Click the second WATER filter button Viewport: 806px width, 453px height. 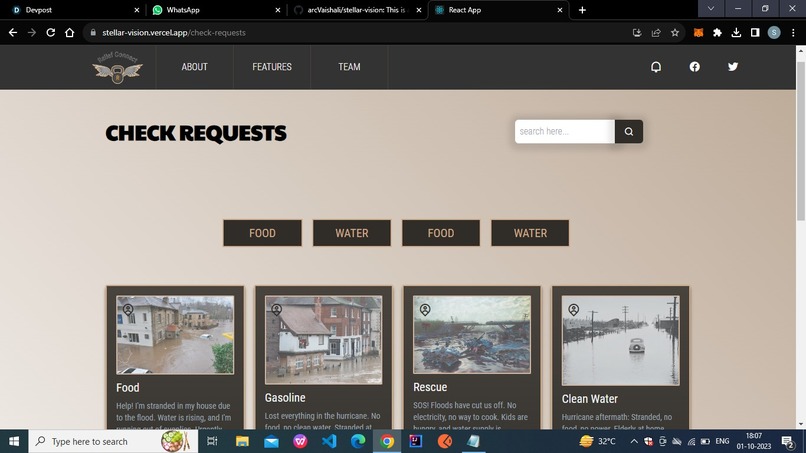coord(530,233)
